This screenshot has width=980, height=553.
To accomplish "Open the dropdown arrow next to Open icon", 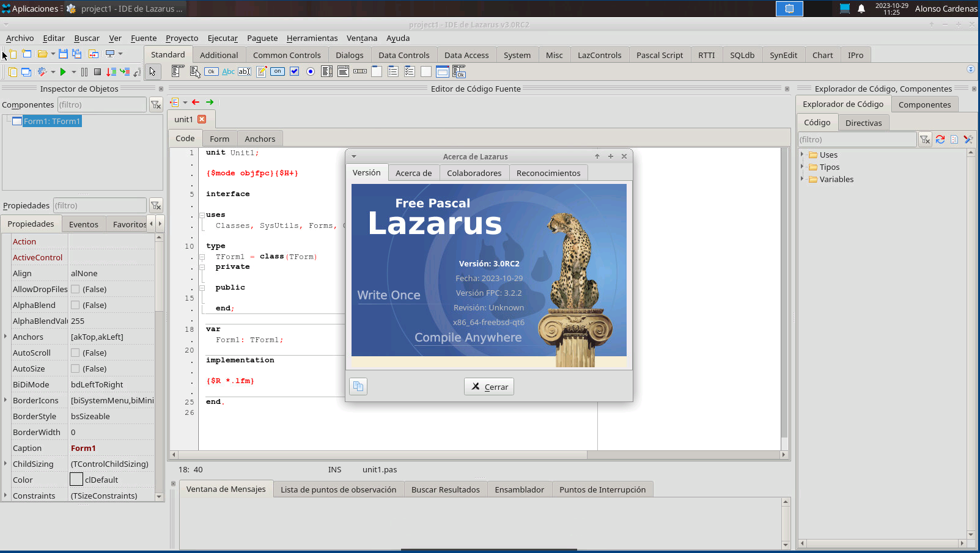I will pos(53,54).
